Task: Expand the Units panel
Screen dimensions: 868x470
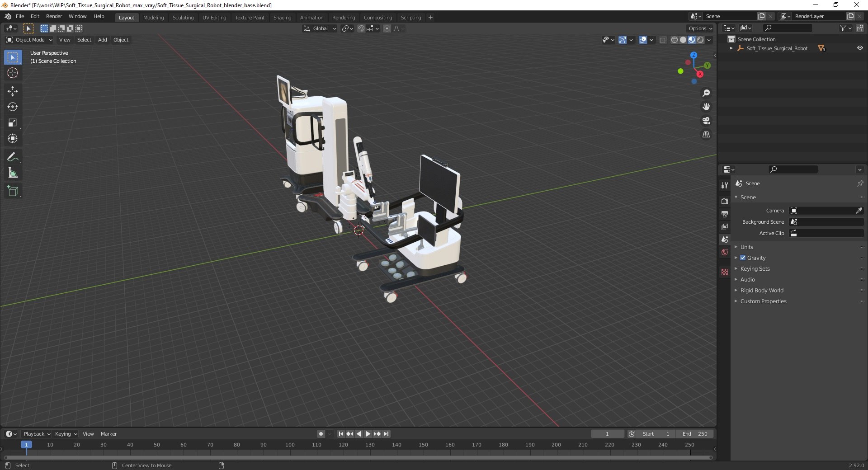Action: click(746, 247)
